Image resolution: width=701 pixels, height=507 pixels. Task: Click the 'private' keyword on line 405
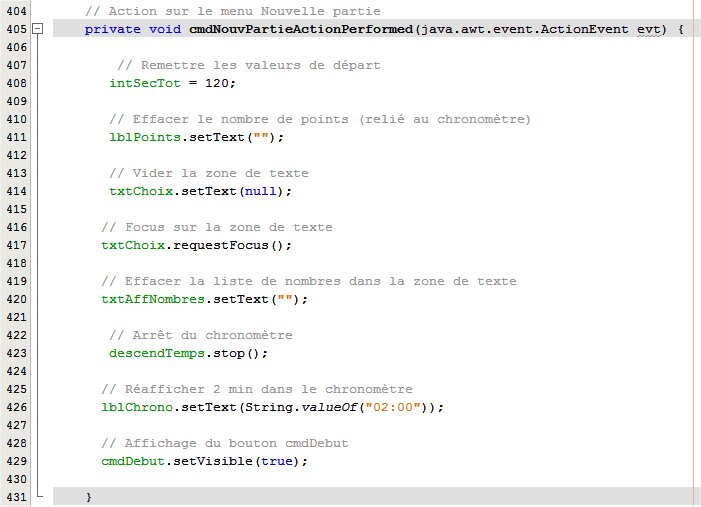pyautogui.click(x=112, y=30)
